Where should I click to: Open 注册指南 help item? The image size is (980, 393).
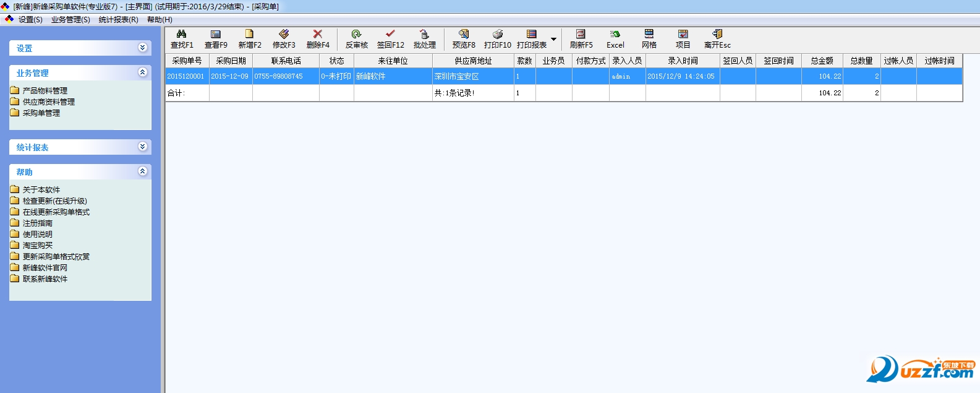[x=38, y=223]
